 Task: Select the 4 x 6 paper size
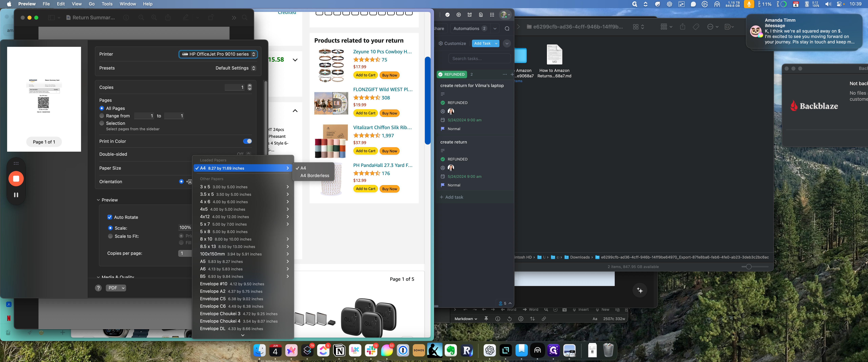click(243, 202)
